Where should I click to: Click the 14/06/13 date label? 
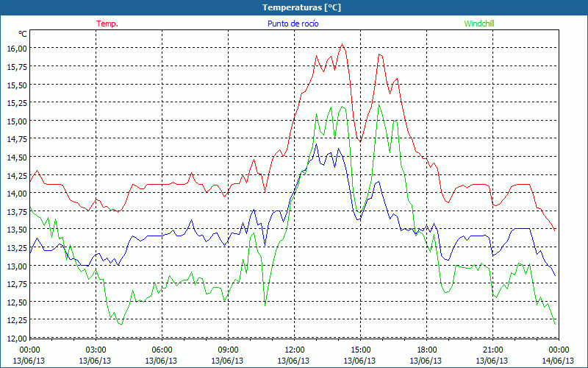point(559,361)
